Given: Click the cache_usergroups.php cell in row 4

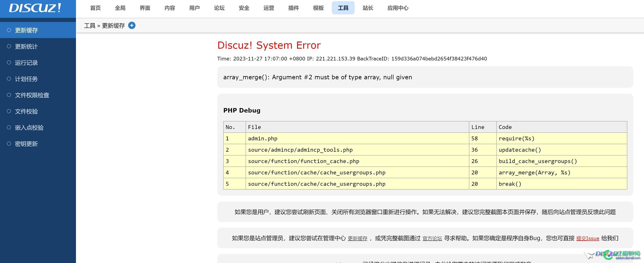Looking at the screenshot, I should (x=357, y=172).
